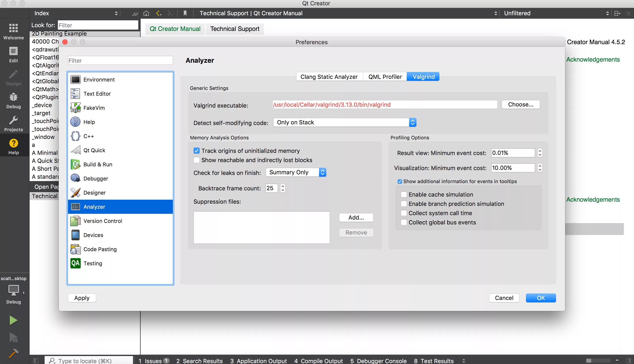Toggle the left sidebar from the status bar

[36, 360]
